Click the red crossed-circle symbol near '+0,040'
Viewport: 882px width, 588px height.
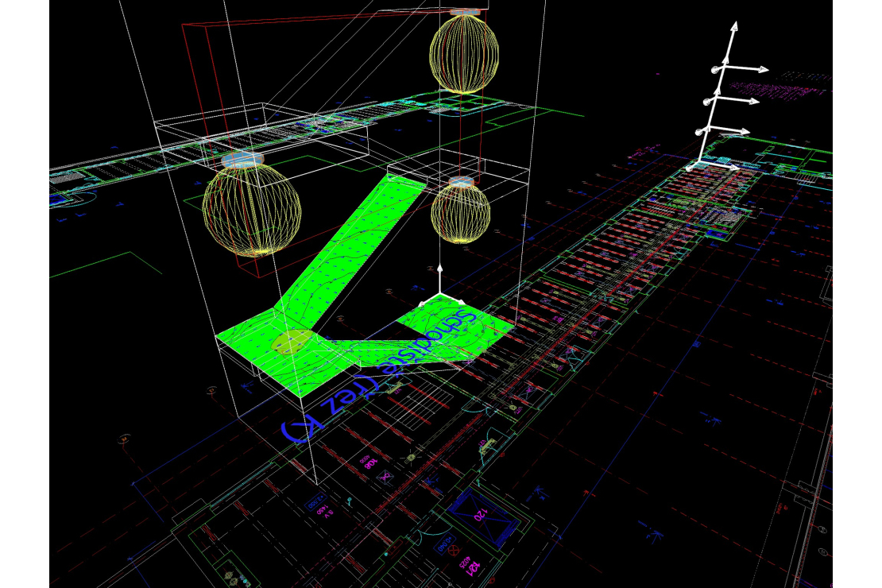455,551
